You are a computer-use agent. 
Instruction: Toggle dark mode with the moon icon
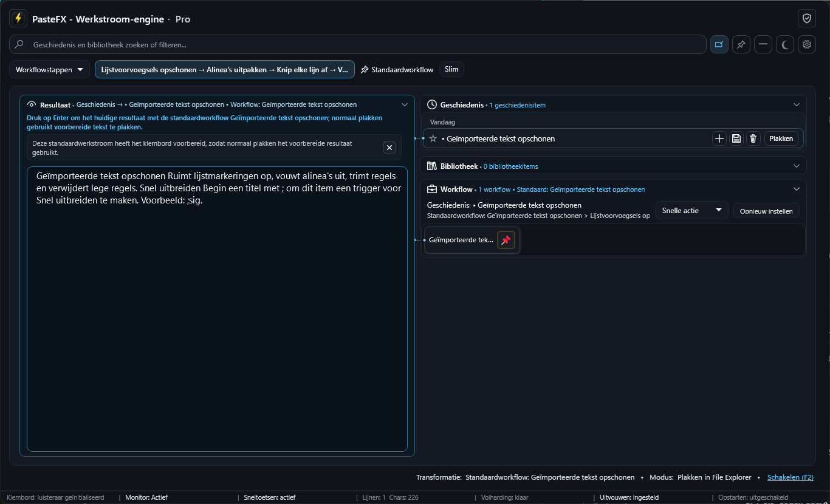tap(785, 44)
